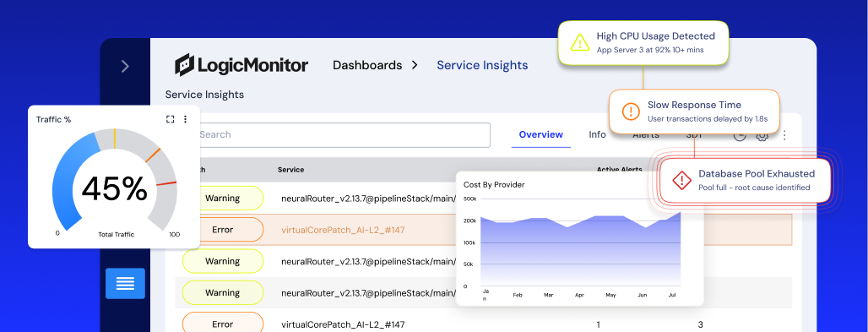Open the Traffic % widget options menu
Image resolution: width=868 pixels, height=332 pixels.
[186, 119]
